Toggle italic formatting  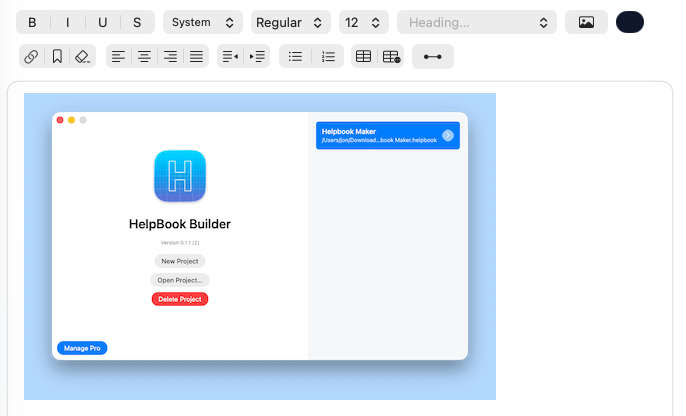click(67, 22)
